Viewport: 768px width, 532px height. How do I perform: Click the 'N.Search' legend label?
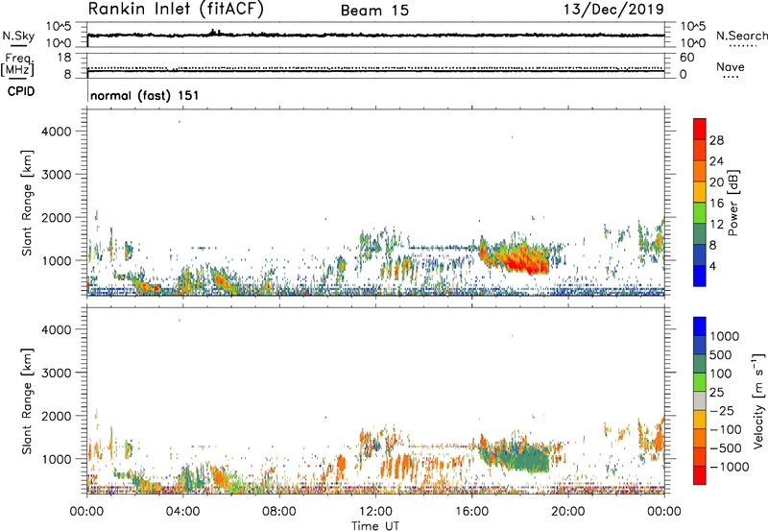click(741, 36)
